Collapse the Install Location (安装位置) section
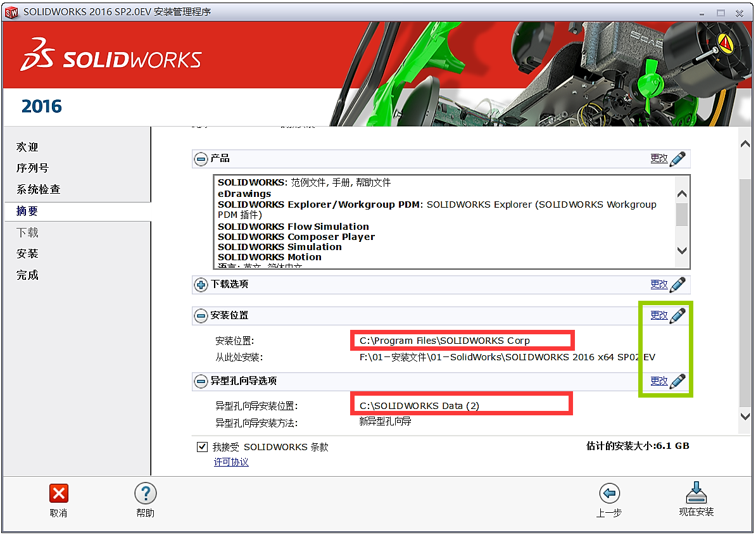Viewport: 756px width, 535px height. tap(201, 315)
